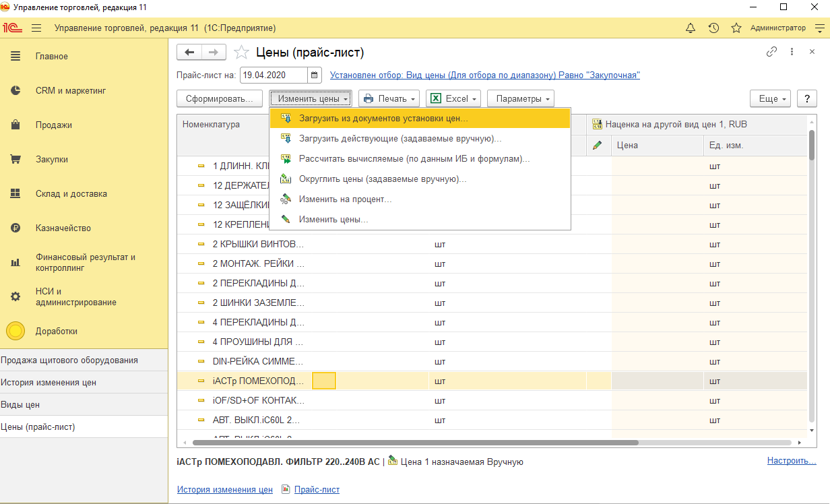830x504 pixels.
Task: Open favorites star in top bar
Action: 736,28
